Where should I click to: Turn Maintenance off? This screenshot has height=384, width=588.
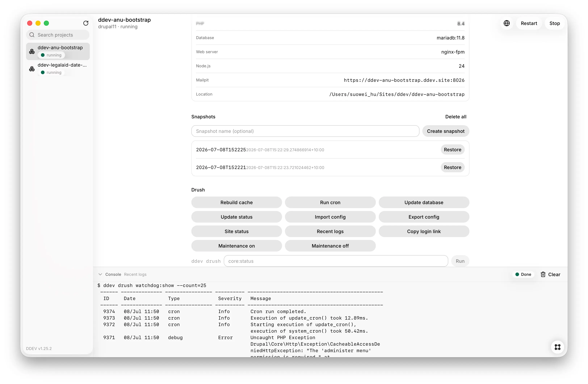(330, 246)
